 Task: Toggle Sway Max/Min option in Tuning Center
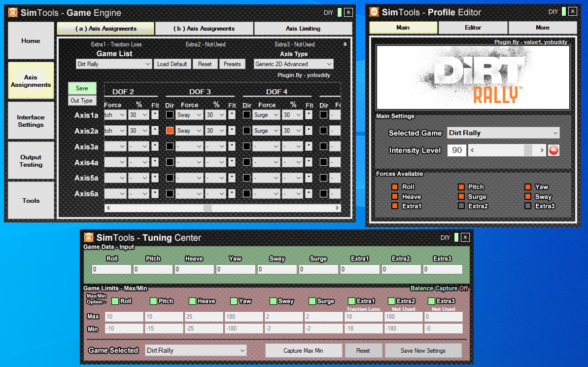273,301
